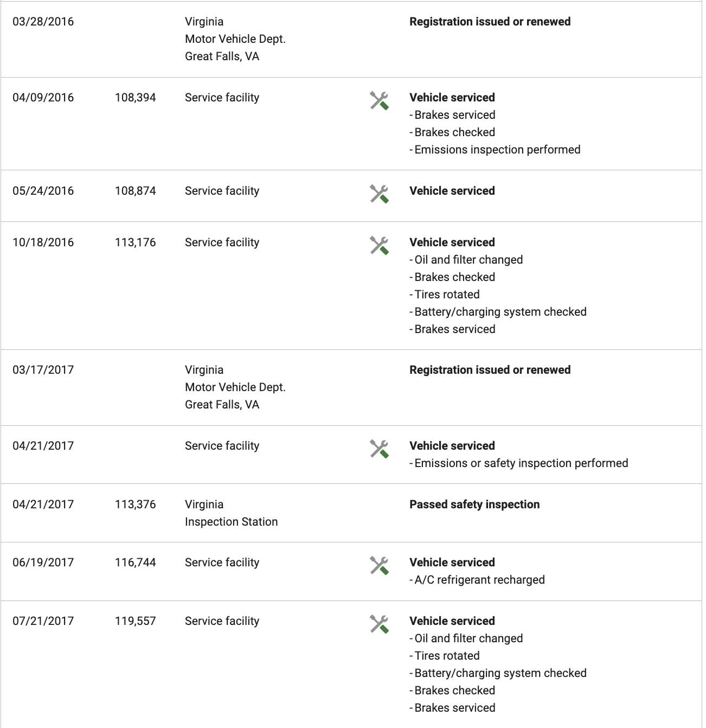The height and width of the screenshot is (728, 706).
Task: Click the Passed safety inspection entry
Action: point(474,505)
